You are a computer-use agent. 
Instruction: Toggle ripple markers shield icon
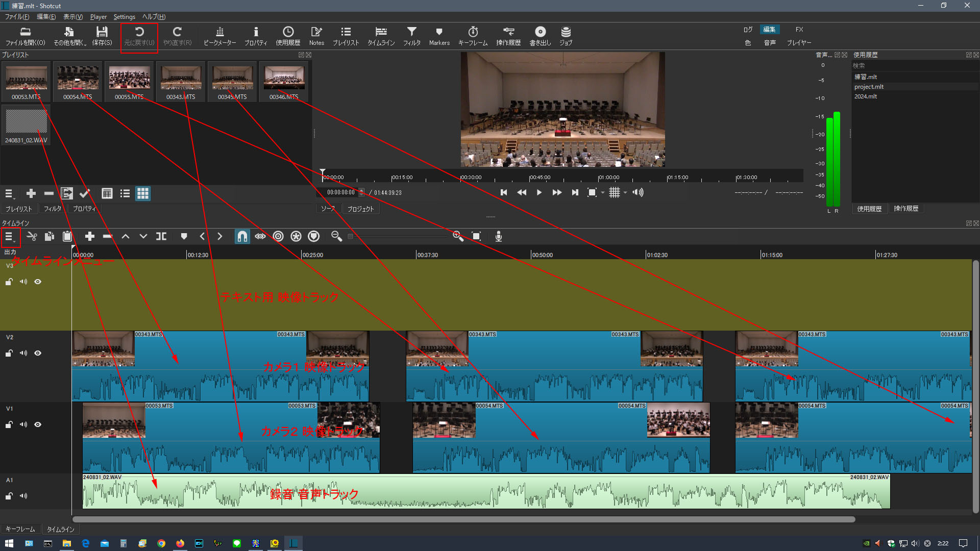click(x=314, y=236)
